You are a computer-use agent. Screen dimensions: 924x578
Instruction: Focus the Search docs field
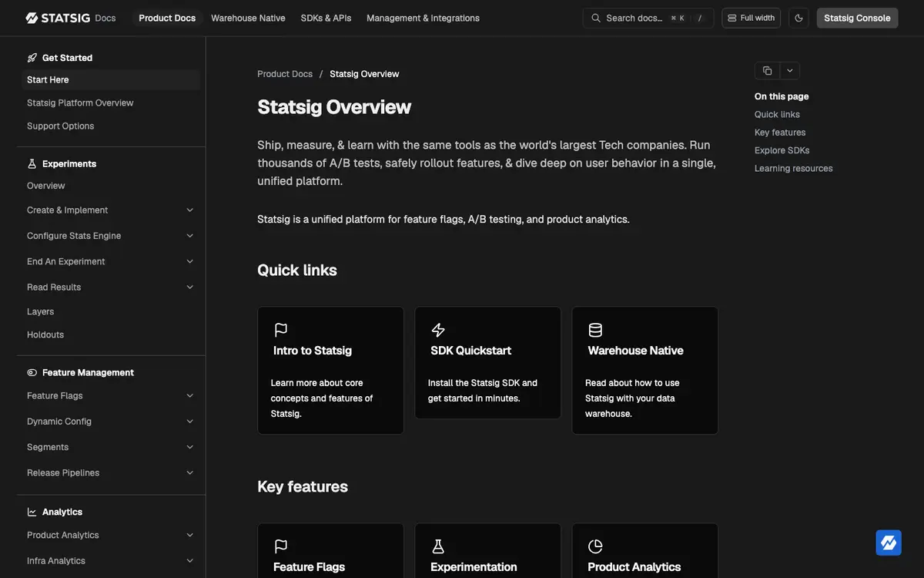point(648,18)
